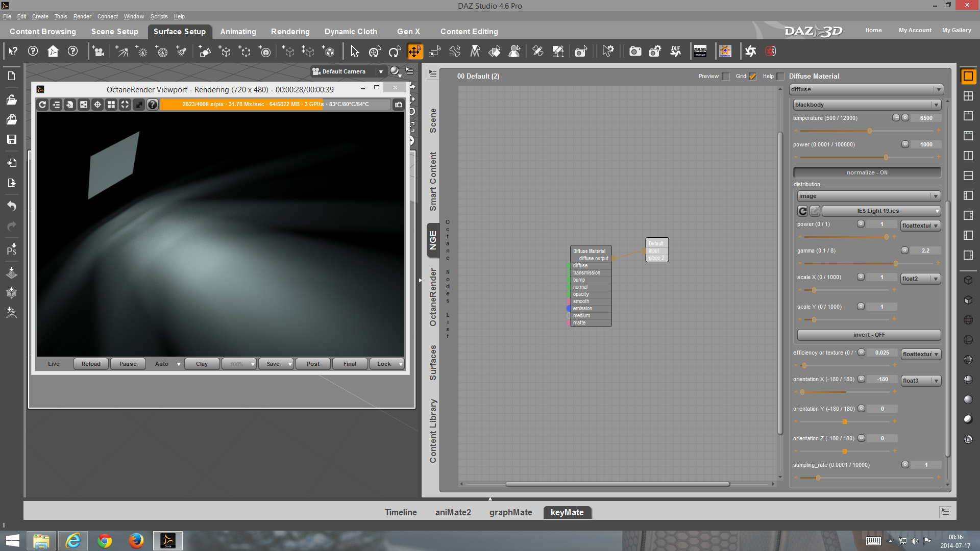Screen dimensions: 980x551
Task: Click the temperature slider handle
Action: coord(870,131)
